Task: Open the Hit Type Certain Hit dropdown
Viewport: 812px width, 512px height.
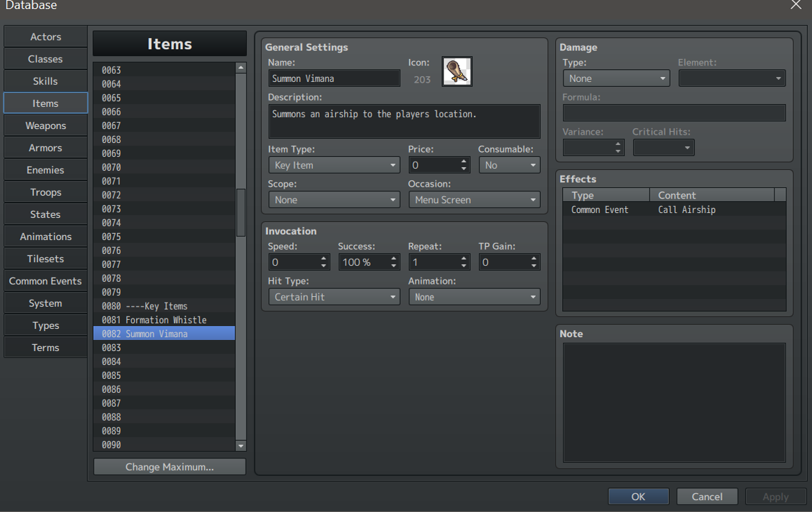Action: [334, 297]
